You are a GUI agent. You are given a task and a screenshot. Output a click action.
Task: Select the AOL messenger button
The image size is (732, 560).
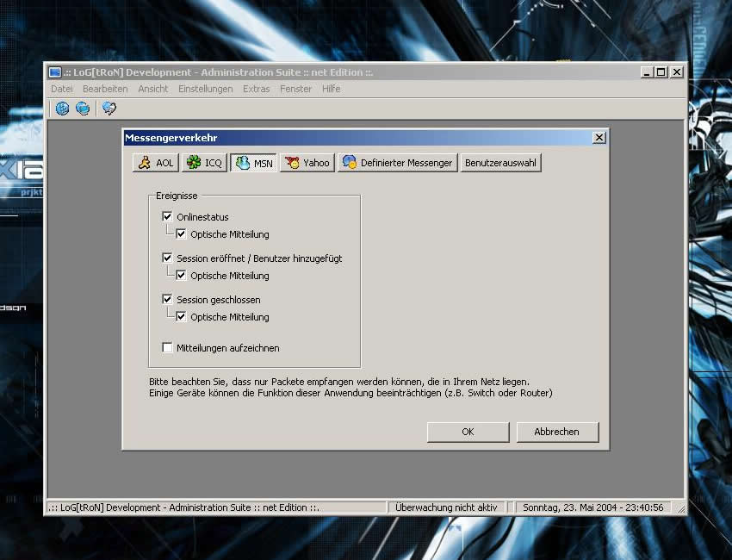pos(156,163)
